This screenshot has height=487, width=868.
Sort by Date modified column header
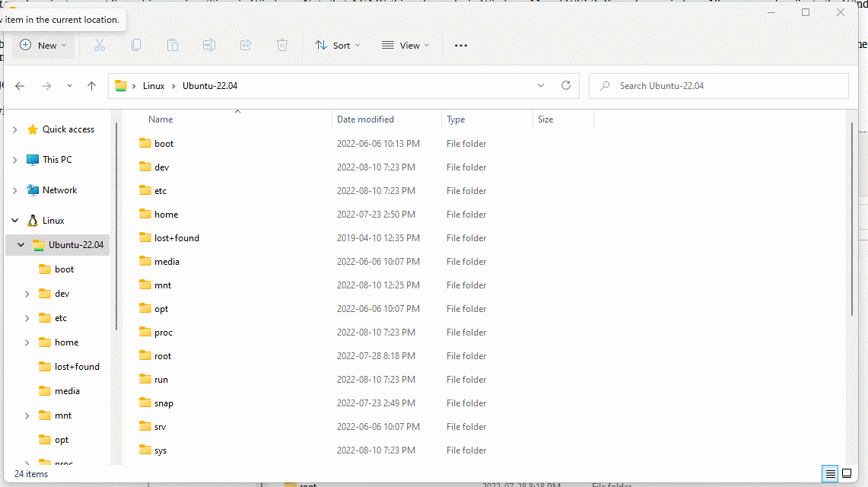(365, 119)
